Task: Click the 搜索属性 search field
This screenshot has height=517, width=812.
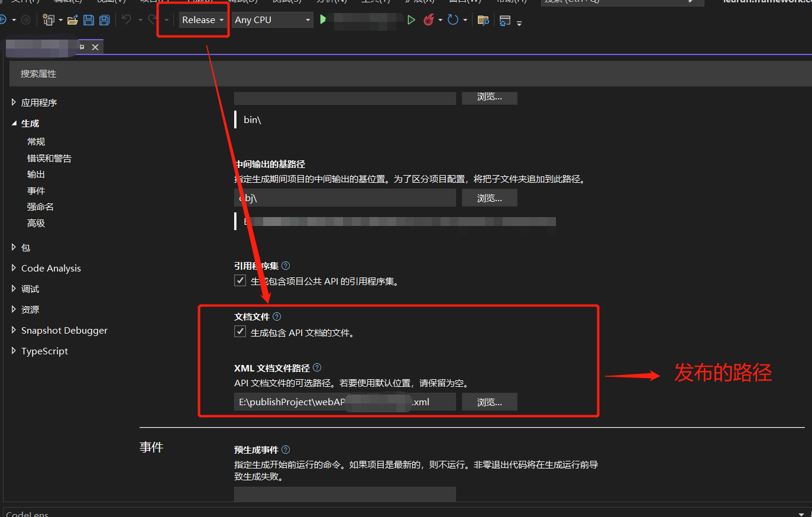Action: 410,74
